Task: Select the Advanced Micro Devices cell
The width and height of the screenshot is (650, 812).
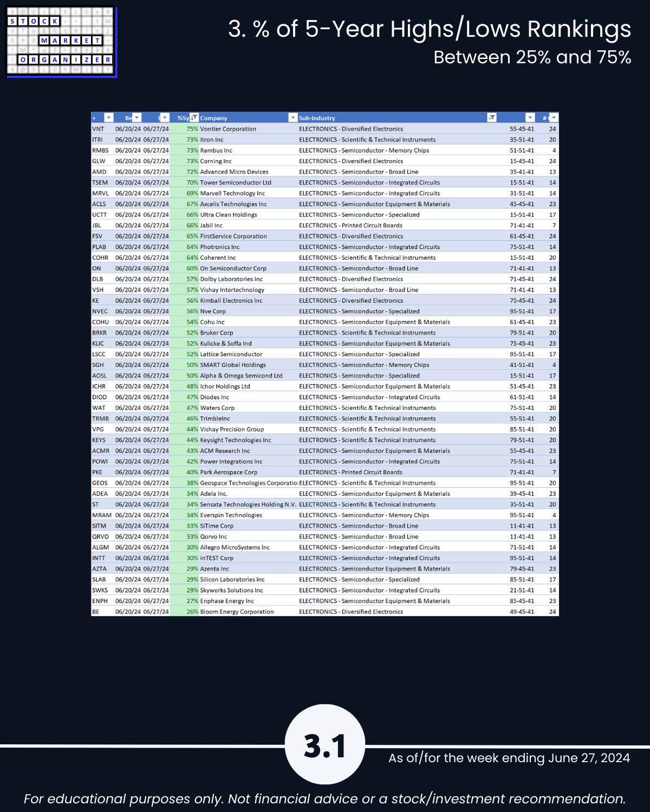Action: (x=234, y=172)
